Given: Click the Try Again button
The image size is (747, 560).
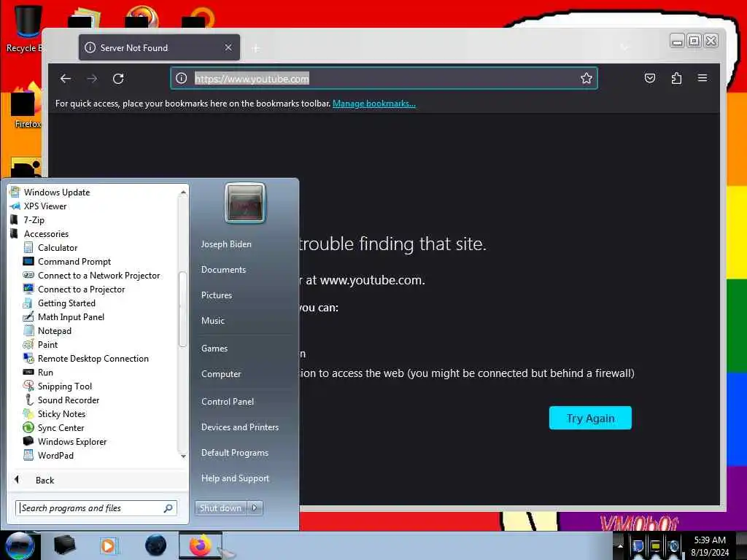Looking at the screenshot, I should pos(590,418).
